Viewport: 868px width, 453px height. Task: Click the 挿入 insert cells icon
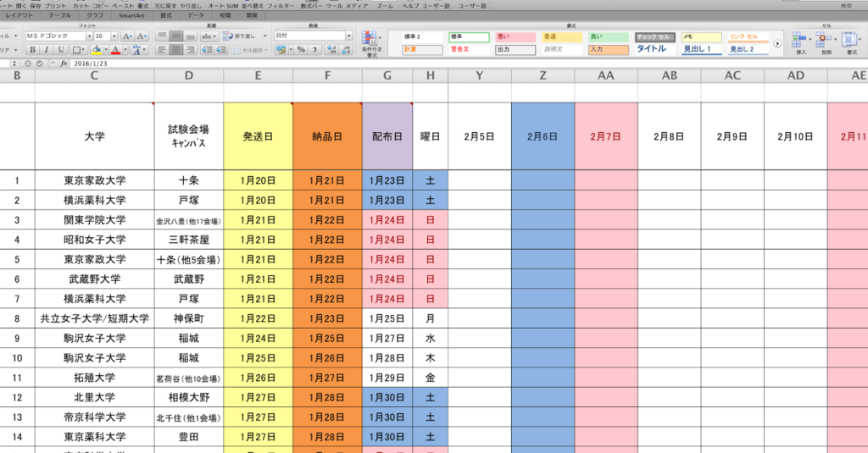(x=800, y=43)
